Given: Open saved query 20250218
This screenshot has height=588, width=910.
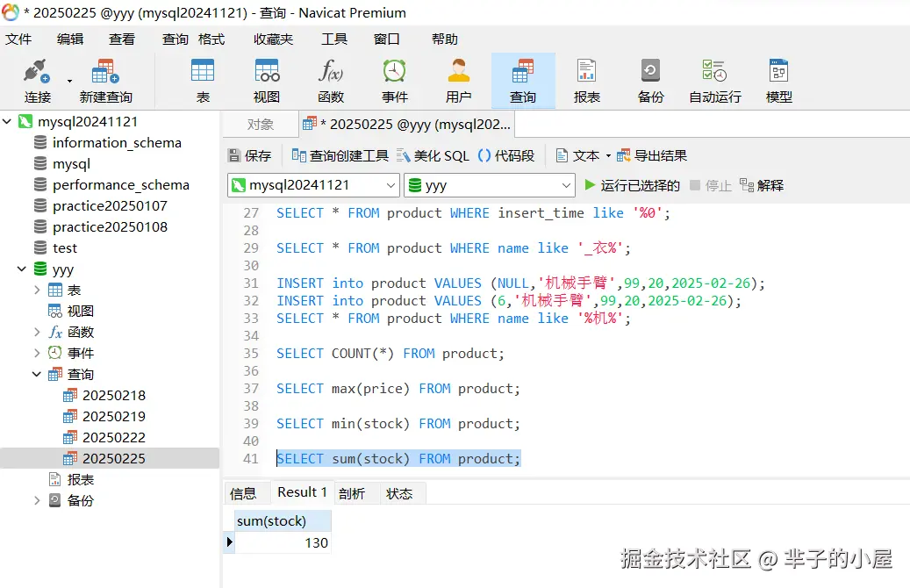Looking at the screenshot, I should click(114, 395).
